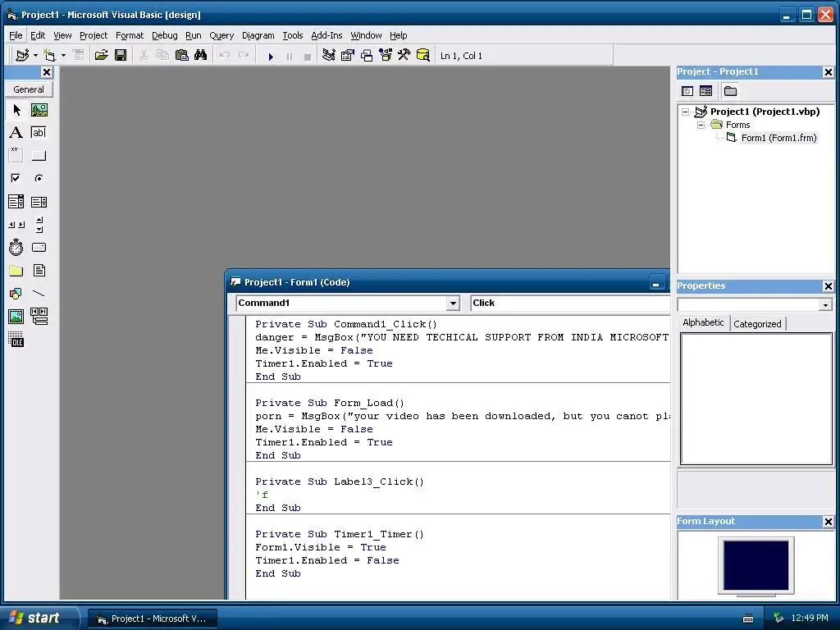Toggle Folders view in Project panel

[730, 91]
